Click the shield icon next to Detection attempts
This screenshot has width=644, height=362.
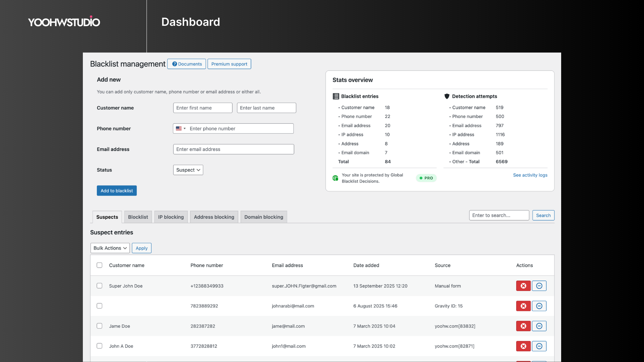pos(447,96)
